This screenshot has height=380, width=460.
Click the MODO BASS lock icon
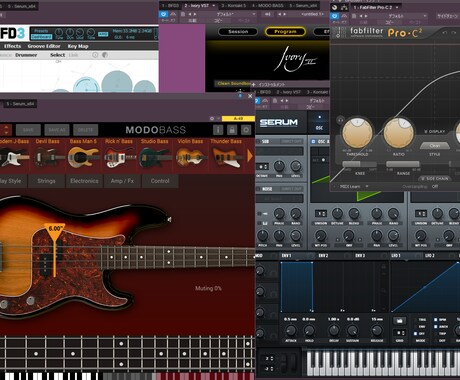(232, 130)
